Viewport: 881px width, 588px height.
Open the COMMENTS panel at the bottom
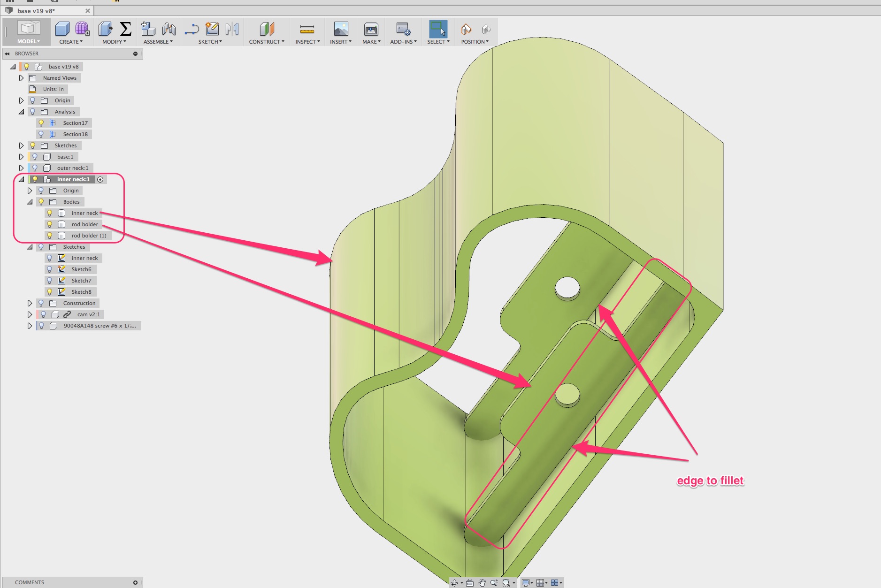pyautogui.click(x=31, y=582)
